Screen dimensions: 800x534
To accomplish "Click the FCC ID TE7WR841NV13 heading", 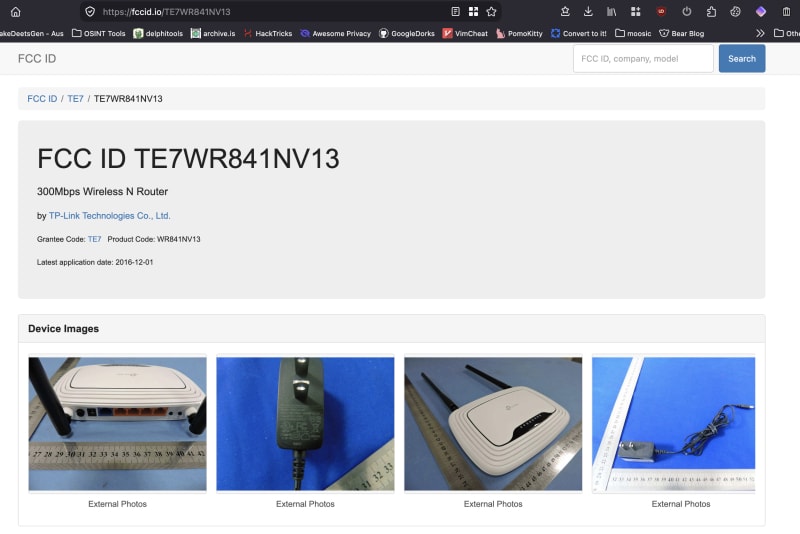I will pos(188,159).
